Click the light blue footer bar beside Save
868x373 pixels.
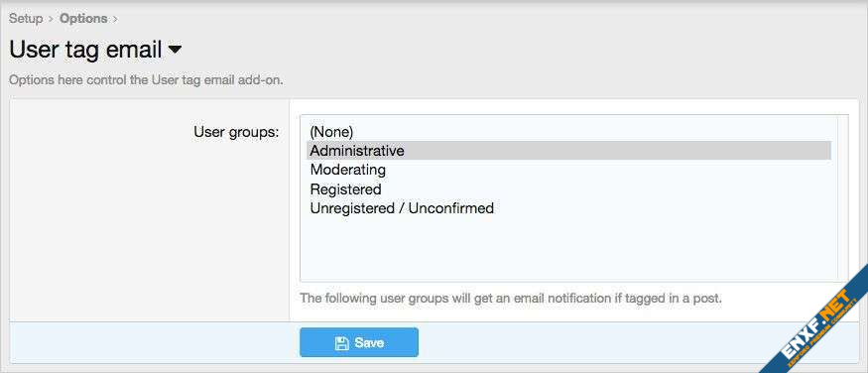click(637, 342)
